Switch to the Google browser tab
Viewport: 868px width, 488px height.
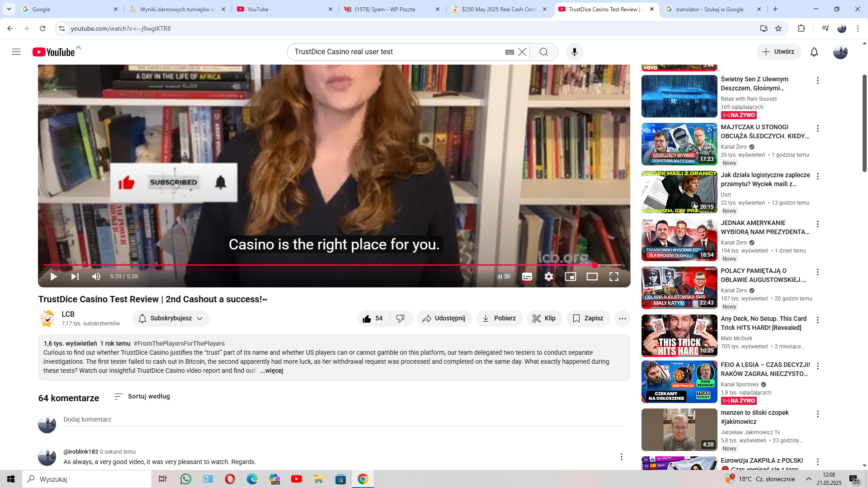pos(70,9)
